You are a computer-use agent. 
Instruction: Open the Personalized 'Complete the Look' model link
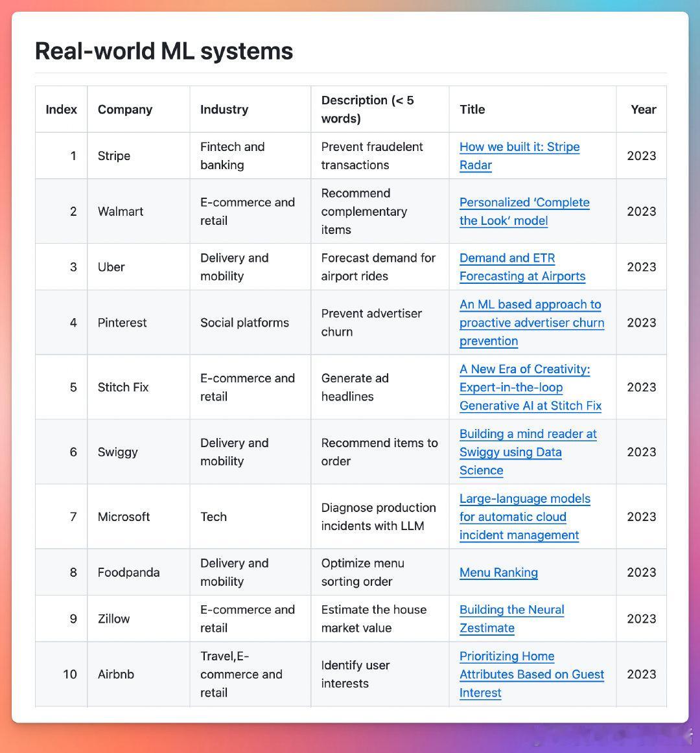[524, 211]
